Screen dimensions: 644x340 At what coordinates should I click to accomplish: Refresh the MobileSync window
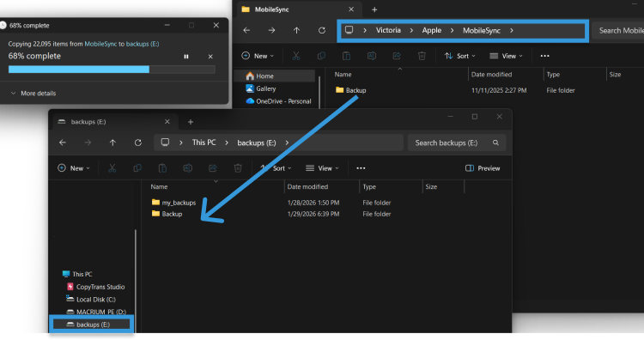(322, 30)
